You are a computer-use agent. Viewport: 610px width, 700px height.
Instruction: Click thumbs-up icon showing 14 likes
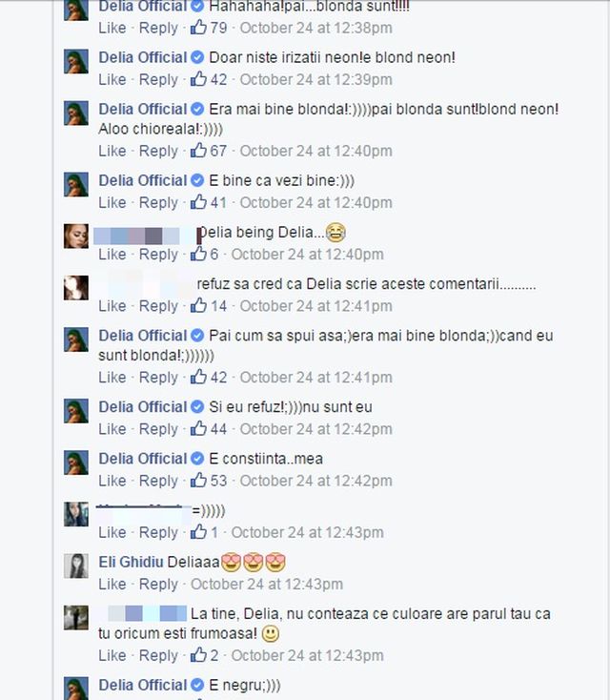coord(198,305)
